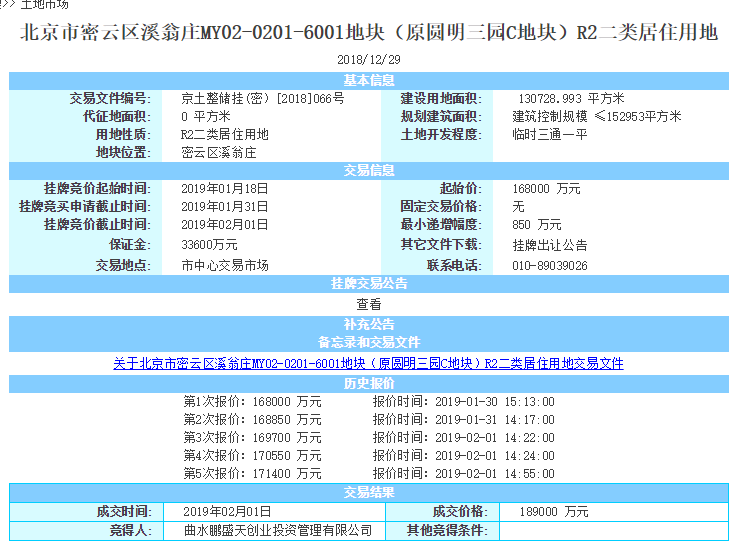Click the bid time 2019-02-01 14:22:00
Viewport: 756px width, 553px height.
tap(495, 438)
